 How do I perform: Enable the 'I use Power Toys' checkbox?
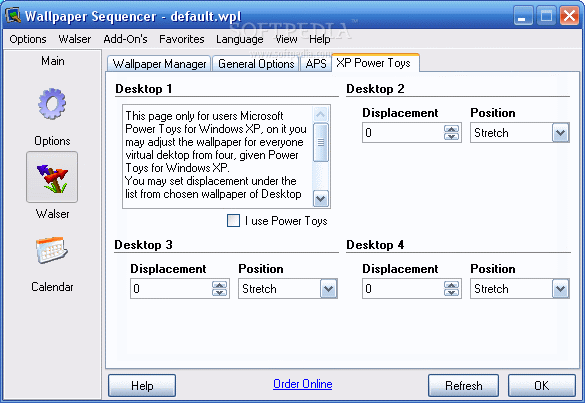234,221
